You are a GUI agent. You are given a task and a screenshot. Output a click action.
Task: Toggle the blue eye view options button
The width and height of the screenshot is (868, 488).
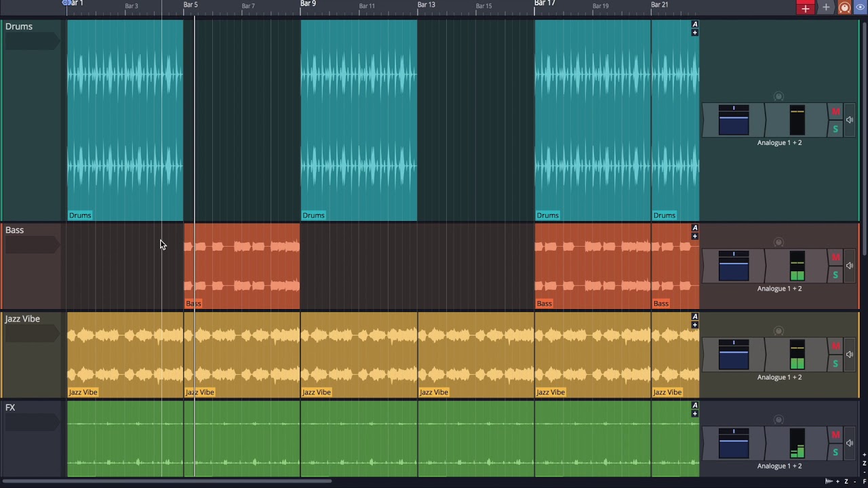pyautogui.click(x=860, y=8)
